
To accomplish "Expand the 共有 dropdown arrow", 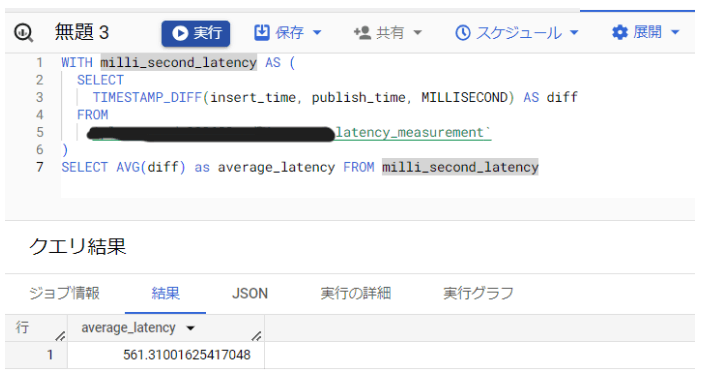I will click(417, 33).
